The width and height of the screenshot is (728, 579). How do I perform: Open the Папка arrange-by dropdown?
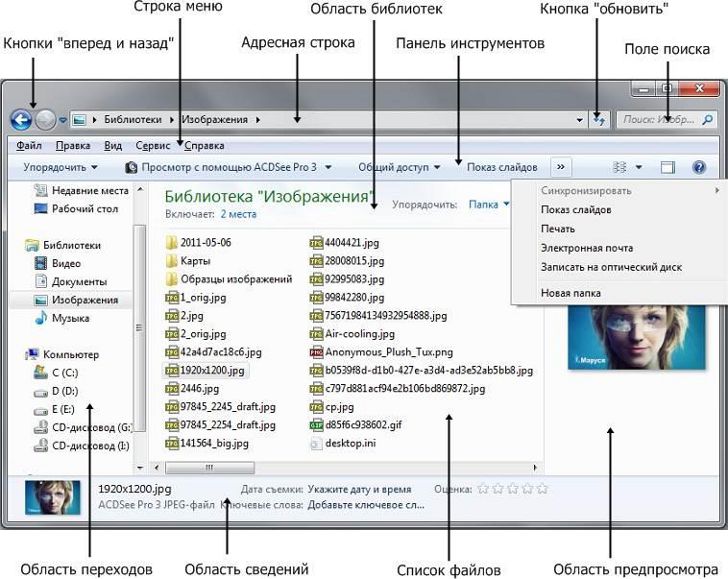pos(489,204)
